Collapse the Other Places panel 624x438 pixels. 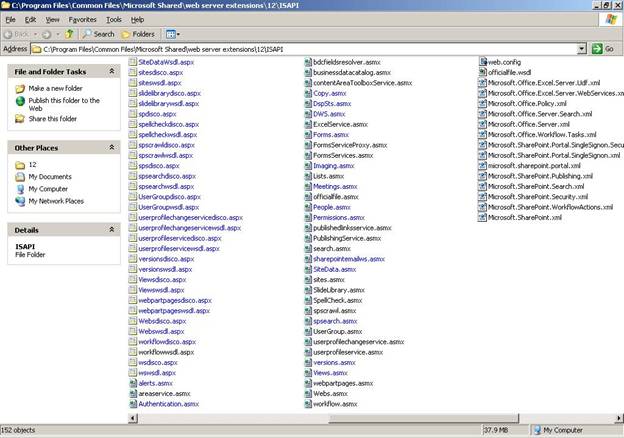point(112,148)
